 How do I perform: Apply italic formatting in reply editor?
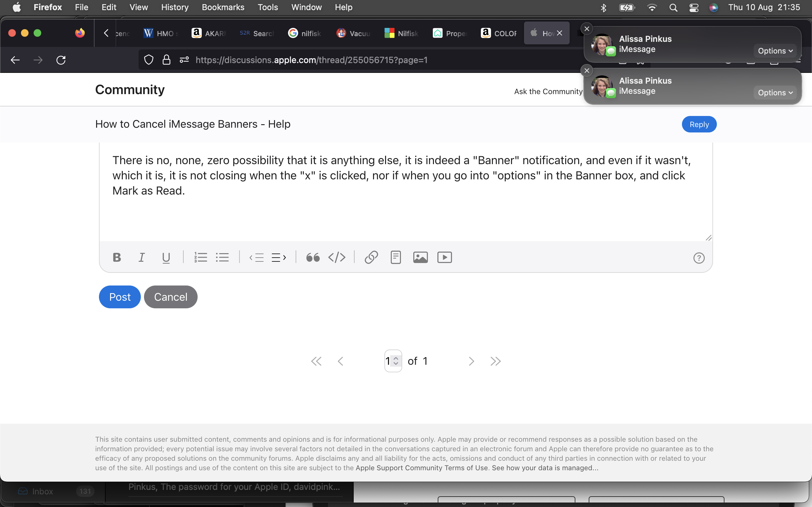pyautogui.click(x=141, y=258)
